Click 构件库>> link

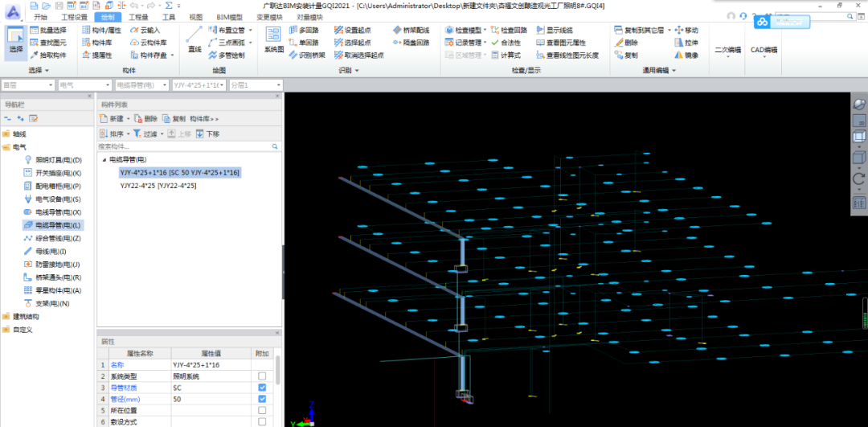204,118
